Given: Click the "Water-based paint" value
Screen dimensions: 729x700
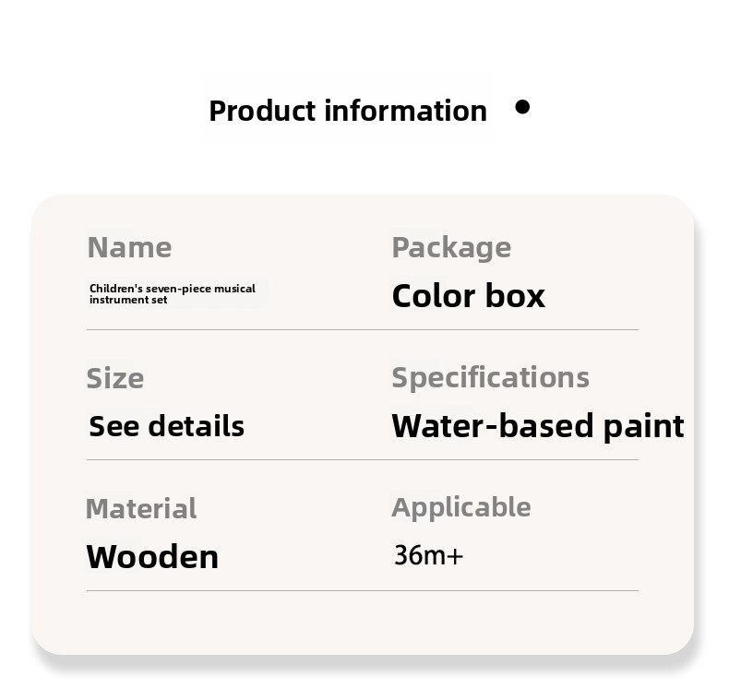Looking at the screenshot, I should click(537, 426).
